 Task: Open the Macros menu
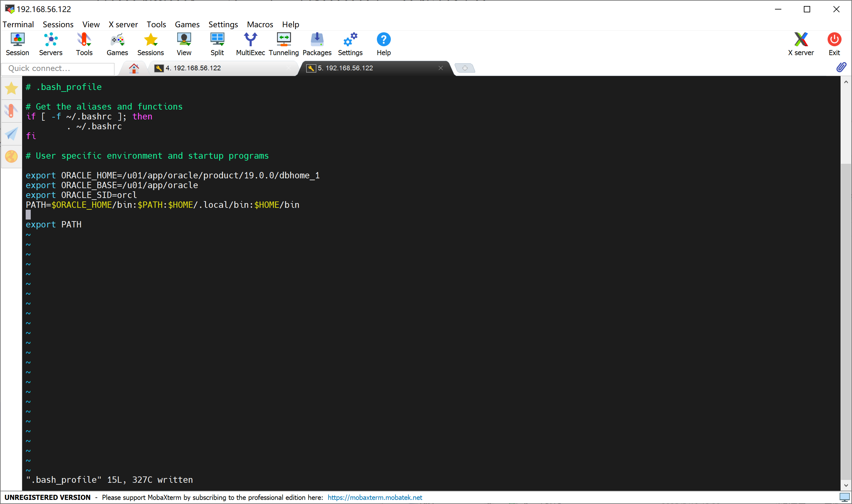pos(260,24)
